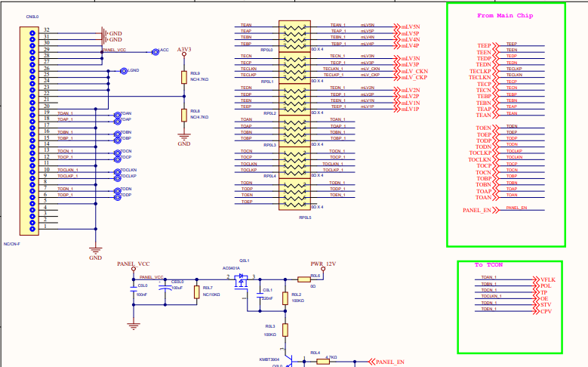Select the red mLV1P port
Viewport: 588px width, 367px height.
tap(407, 109)
